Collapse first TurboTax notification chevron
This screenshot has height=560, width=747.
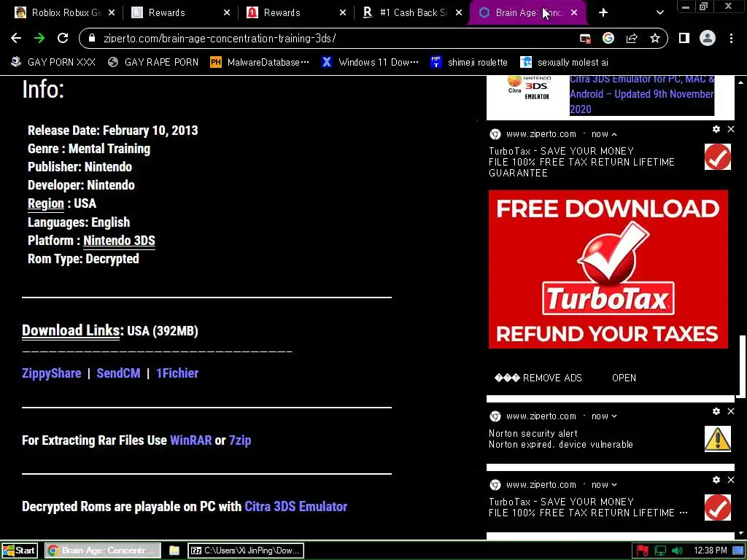(x=614, y=135)
